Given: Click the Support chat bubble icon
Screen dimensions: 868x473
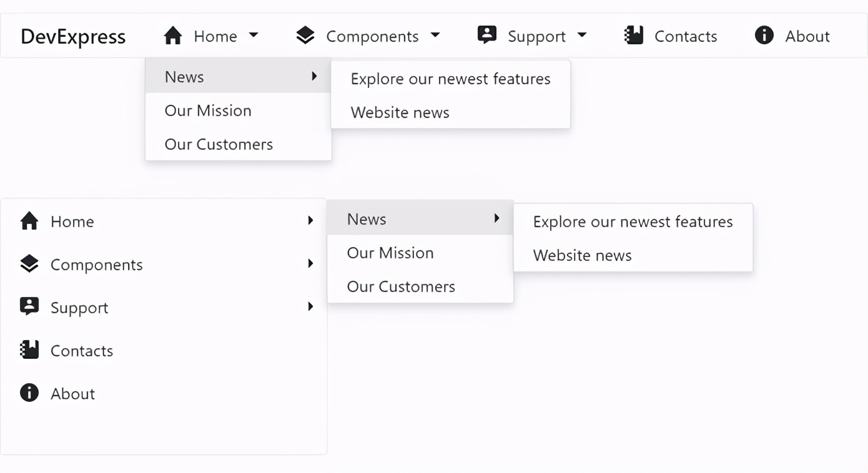Looking at the screenshot, I should tap(486, 36).
